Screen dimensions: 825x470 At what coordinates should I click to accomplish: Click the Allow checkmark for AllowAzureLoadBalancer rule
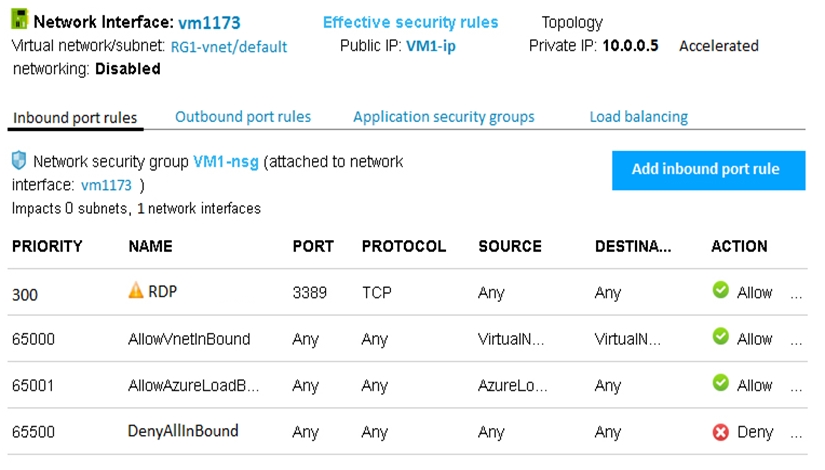[720, 385]
